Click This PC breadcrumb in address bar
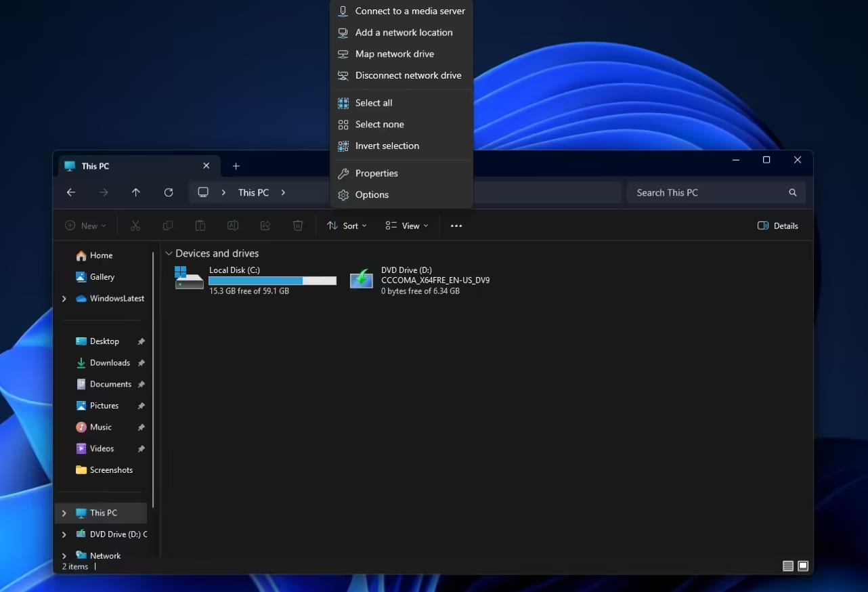The height and width of the screenshot is (592, 868). coord(253,192)
